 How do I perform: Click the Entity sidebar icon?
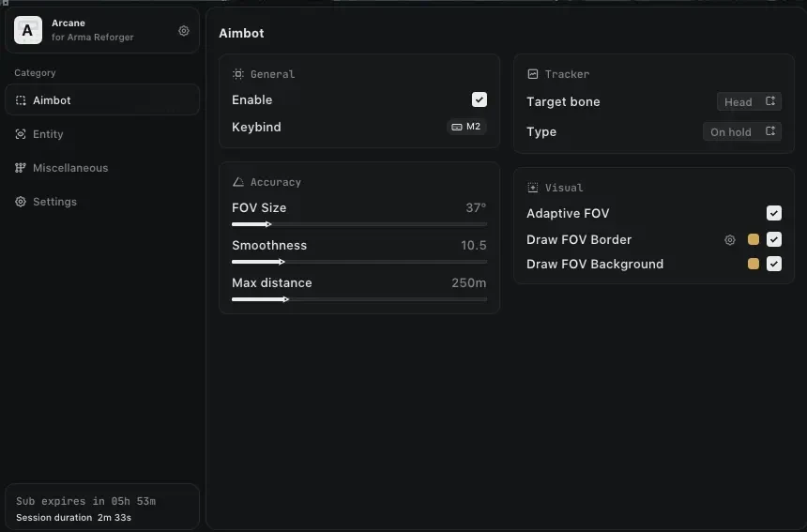pos(21,134)
